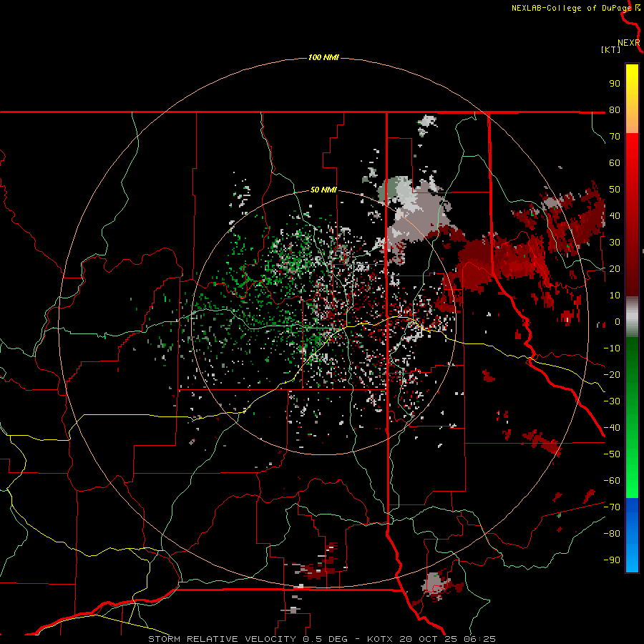This screenshot has height=644, width=644.
Task: Click the -10 value on the velocity scale
Action: click(x=612, y=348)
